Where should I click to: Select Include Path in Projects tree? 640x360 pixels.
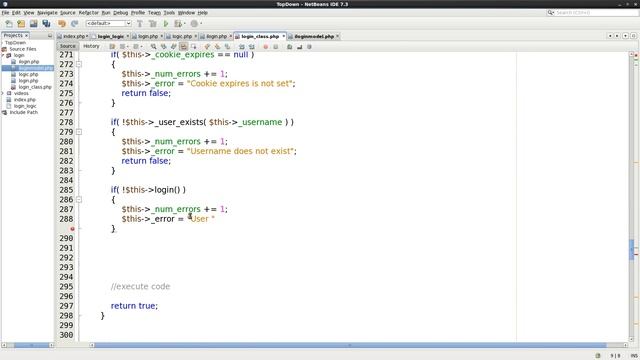coord(23,112)
